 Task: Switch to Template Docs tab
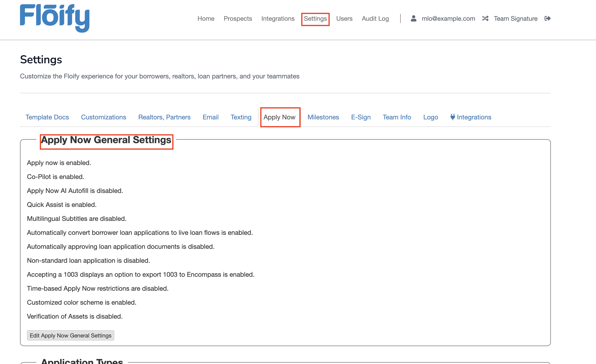(x=47, y=117)
